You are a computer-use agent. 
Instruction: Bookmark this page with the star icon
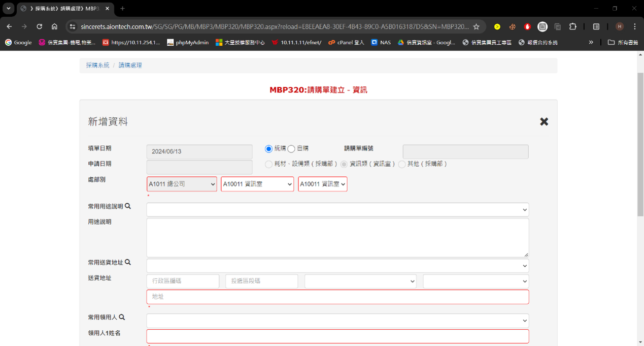click(x=476, y=26)
